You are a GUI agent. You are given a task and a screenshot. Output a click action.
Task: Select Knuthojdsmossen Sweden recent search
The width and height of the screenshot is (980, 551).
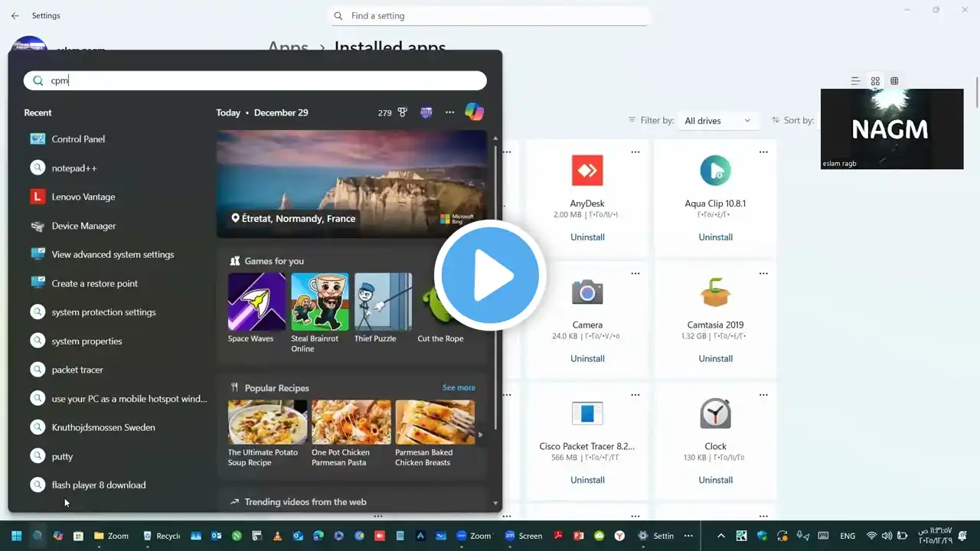coord(103,428)
